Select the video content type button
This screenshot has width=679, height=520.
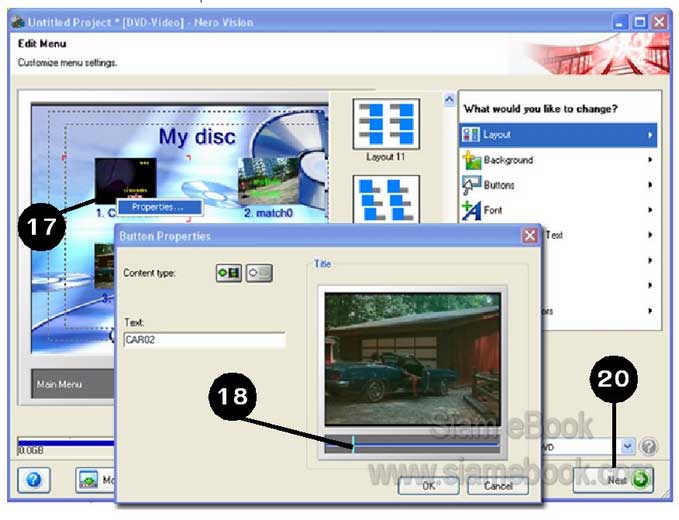click(x=229, y=273)
